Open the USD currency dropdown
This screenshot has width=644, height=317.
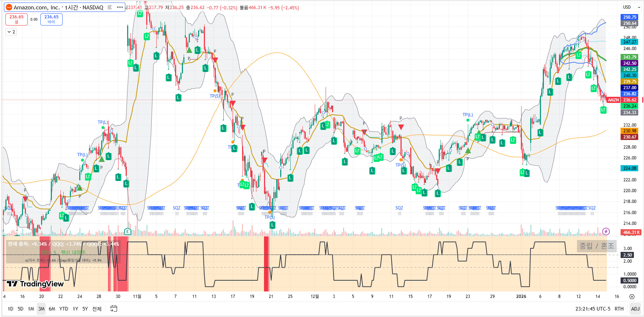631,7
